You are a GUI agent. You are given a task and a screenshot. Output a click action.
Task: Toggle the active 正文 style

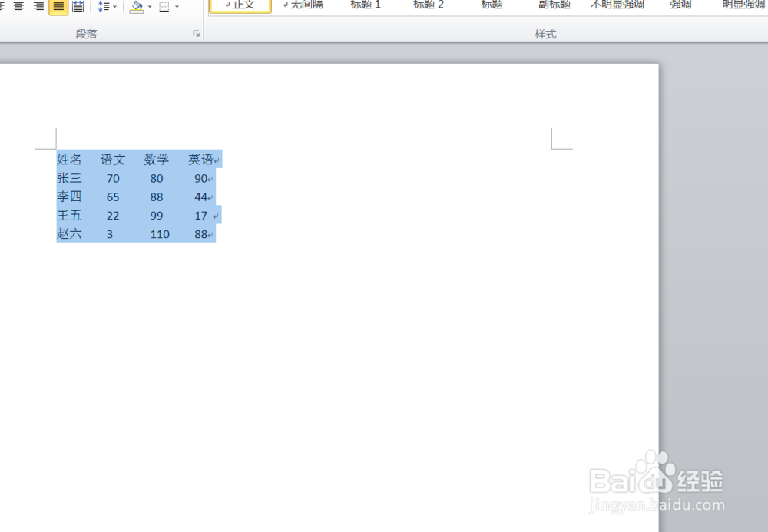(239, 5)
